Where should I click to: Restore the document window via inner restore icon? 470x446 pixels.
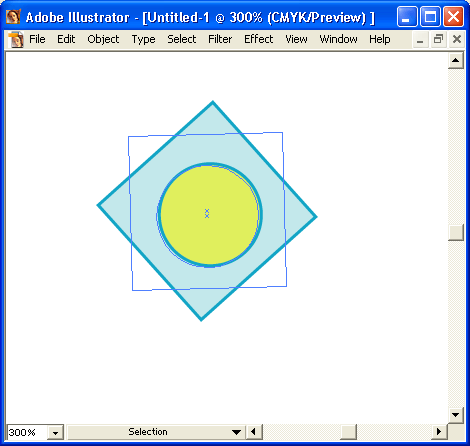coord(438,40)
